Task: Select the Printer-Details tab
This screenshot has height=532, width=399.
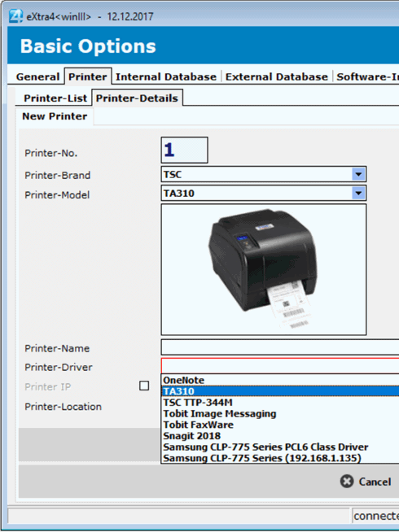Action: click(x=137, y=98)
